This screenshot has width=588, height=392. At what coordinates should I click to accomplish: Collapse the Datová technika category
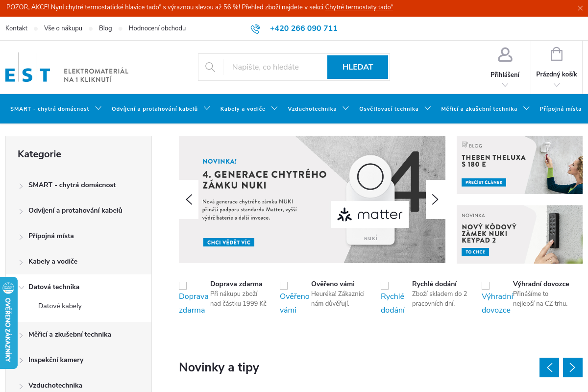coord(21,287)
